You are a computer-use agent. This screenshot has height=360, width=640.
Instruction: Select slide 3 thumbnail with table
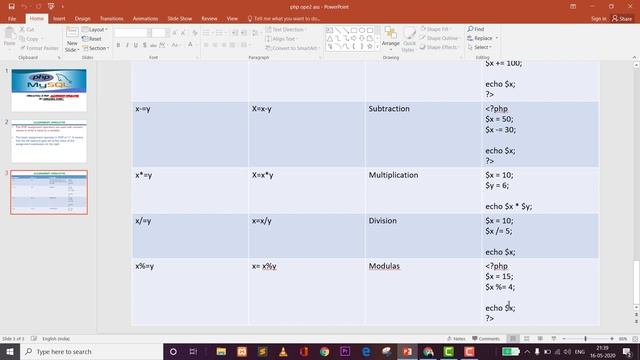tap(49, 192)
